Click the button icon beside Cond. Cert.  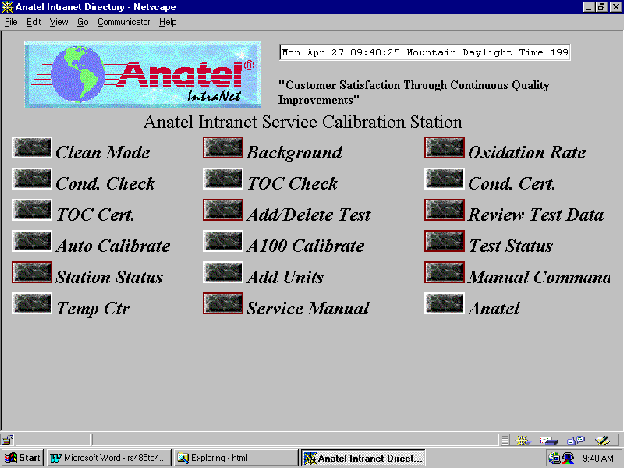click(x=444, y=179)
